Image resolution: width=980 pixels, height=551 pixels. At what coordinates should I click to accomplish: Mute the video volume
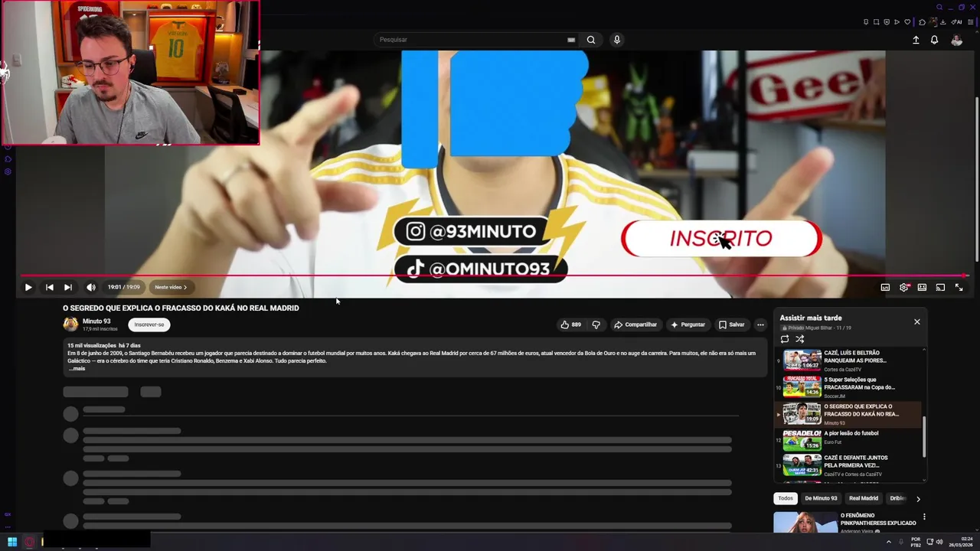click(91, 287)
